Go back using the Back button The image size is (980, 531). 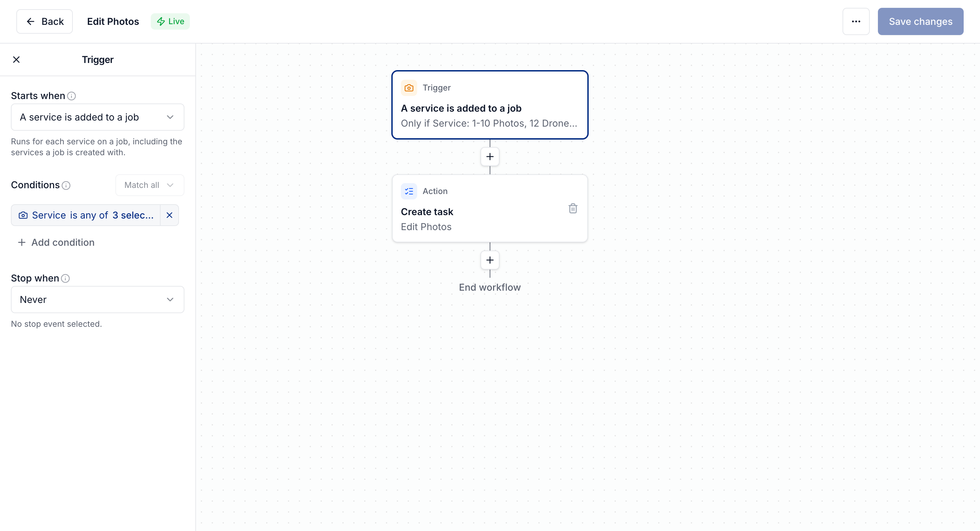click(45, 21)
